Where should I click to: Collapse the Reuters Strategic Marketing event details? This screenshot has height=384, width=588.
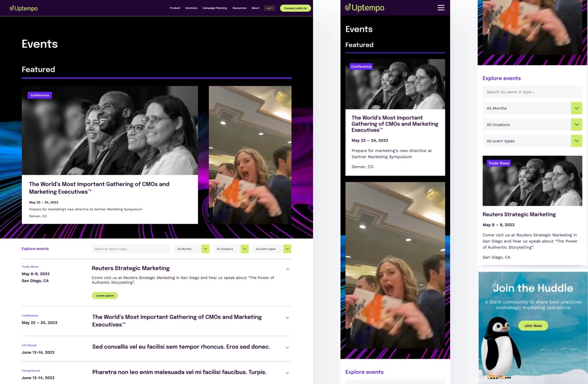click(287, 269)
